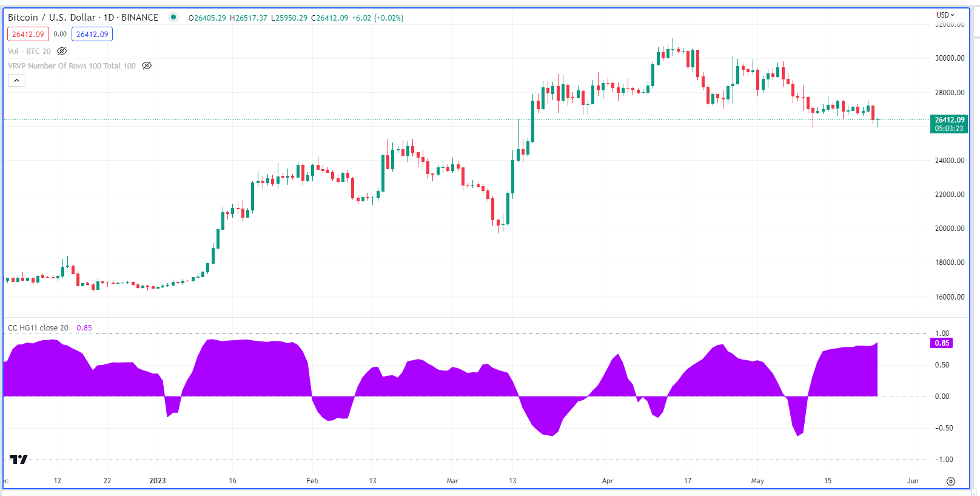Screen dimensions: 980x496
Task: Click the Mar label on time axis
Action: tap(452, 481)
